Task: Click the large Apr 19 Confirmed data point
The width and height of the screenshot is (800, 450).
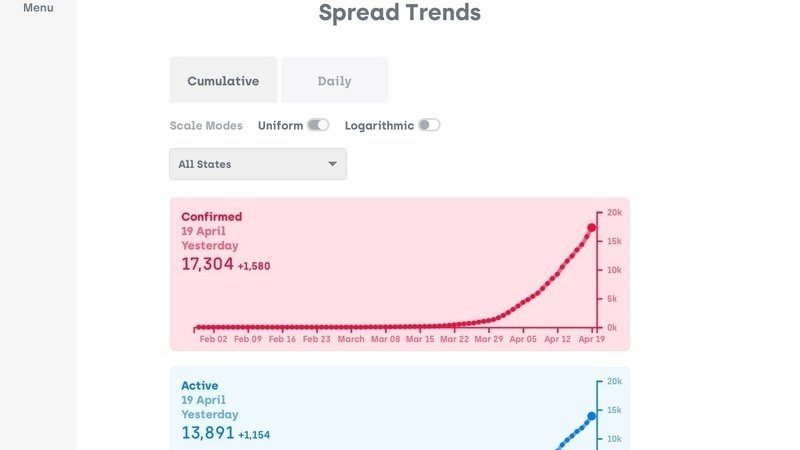Action: [591, 228]
